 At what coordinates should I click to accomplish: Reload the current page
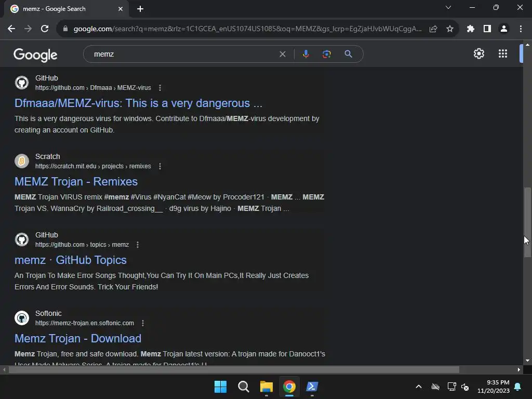[x=45, y=29]
